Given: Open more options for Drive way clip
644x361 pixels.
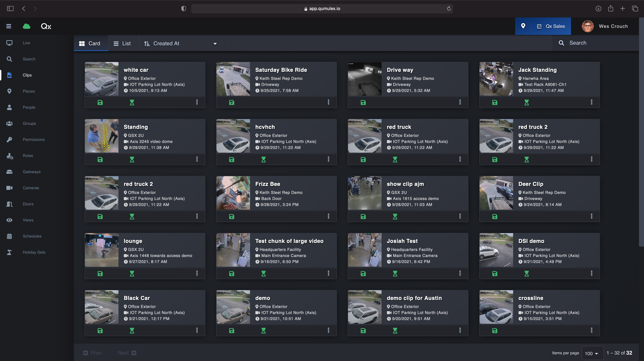Looking at the screenshot, I should point(460,102).
